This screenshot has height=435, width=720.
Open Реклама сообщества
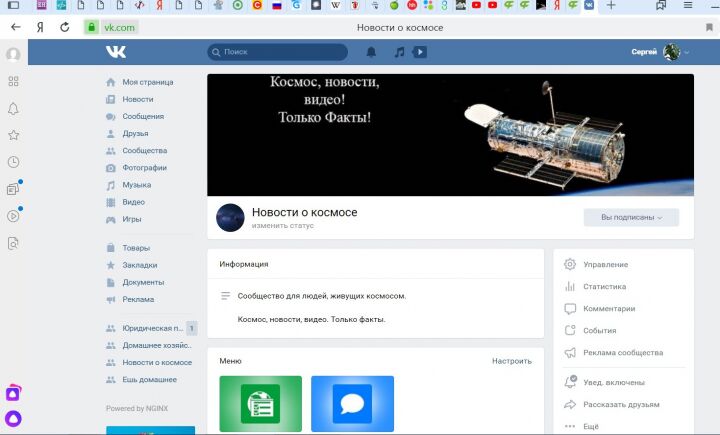pyautogui.click(x=623, y=353)
